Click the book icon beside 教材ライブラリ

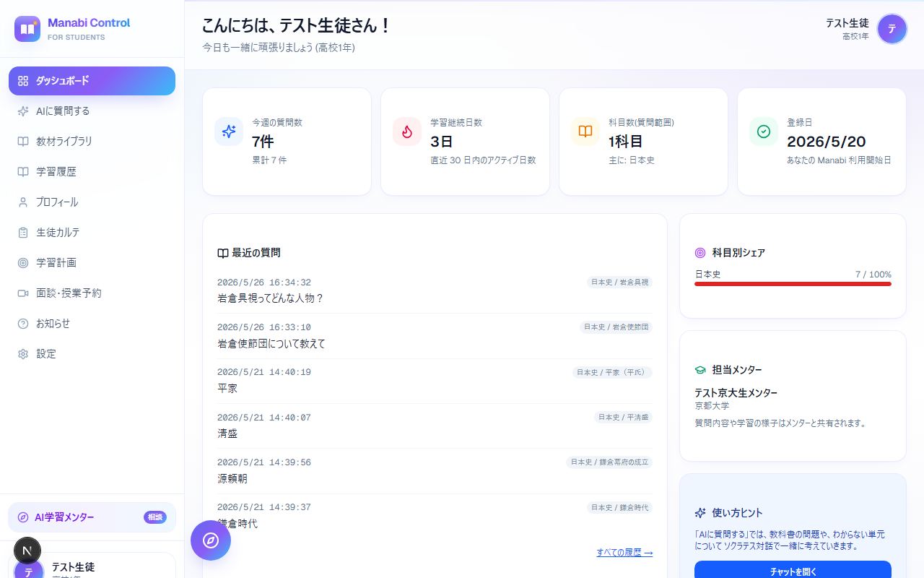(x=23, y=142)
